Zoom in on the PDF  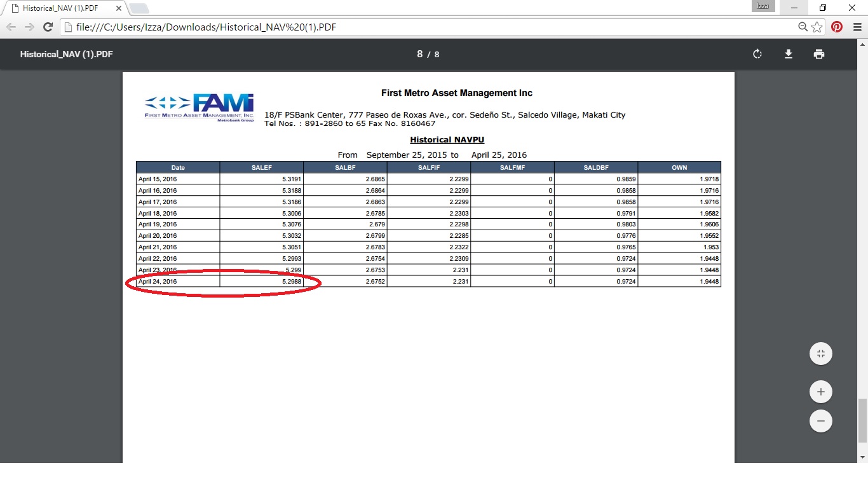821,392
